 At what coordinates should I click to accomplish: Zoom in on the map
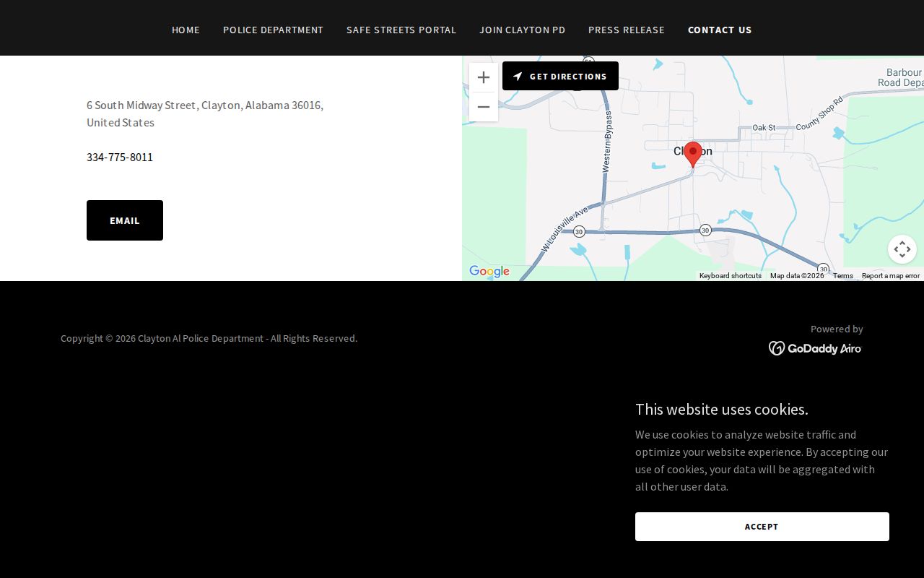[x=484, y=77]
